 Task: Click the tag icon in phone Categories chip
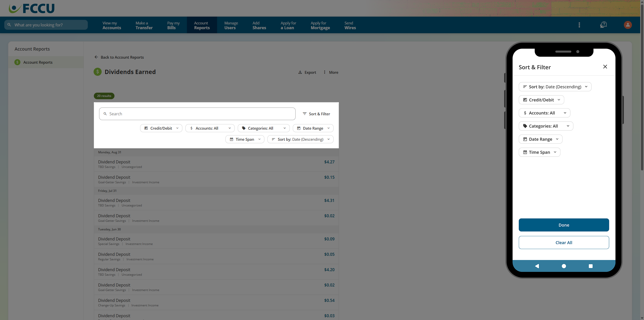click(x=525, y=126)
